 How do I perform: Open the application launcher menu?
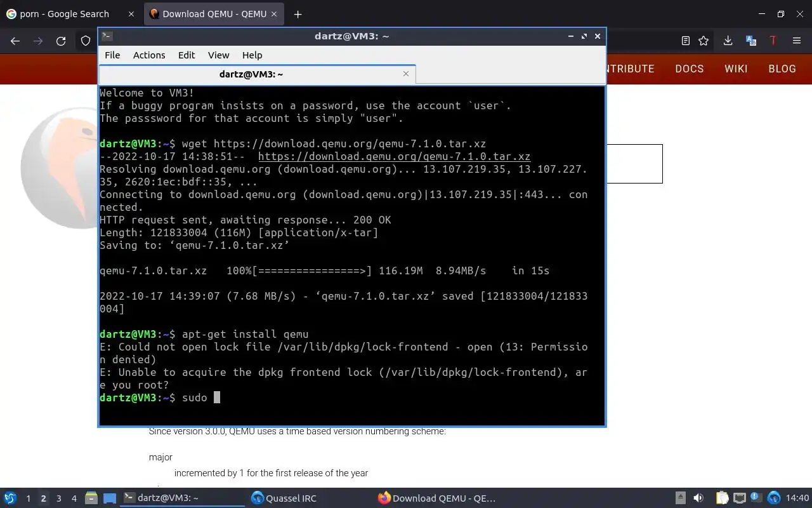tap(10, 498)
